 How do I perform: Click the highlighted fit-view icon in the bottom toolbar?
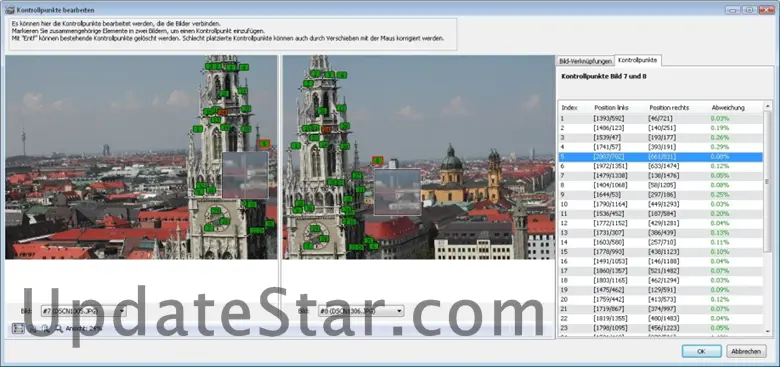18,328
